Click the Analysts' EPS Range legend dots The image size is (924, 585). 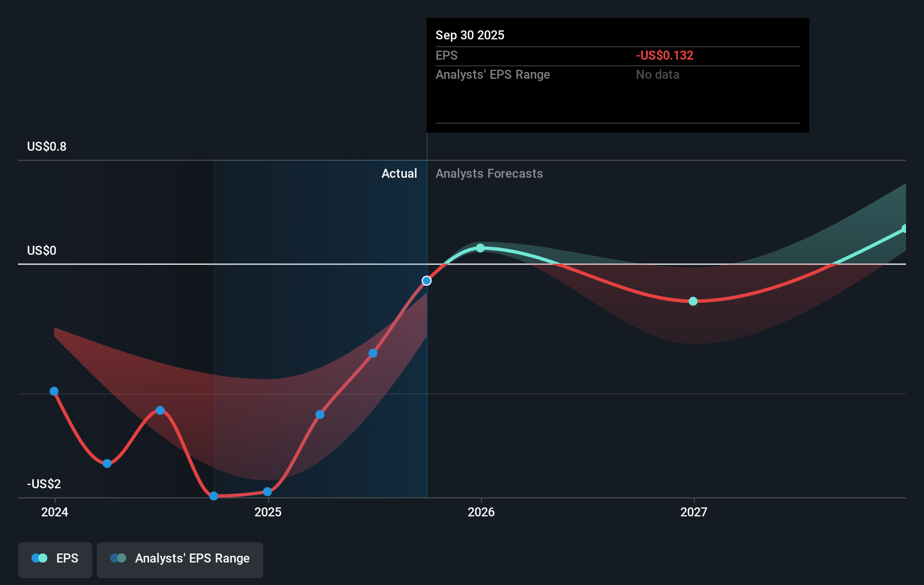[x=118, y=557]
